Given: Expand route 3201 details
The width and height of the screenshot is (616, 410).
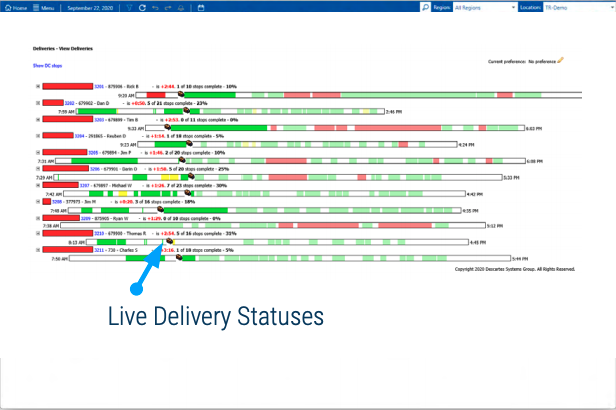Looking at the screenshot, I should click(x=38, y=86).
